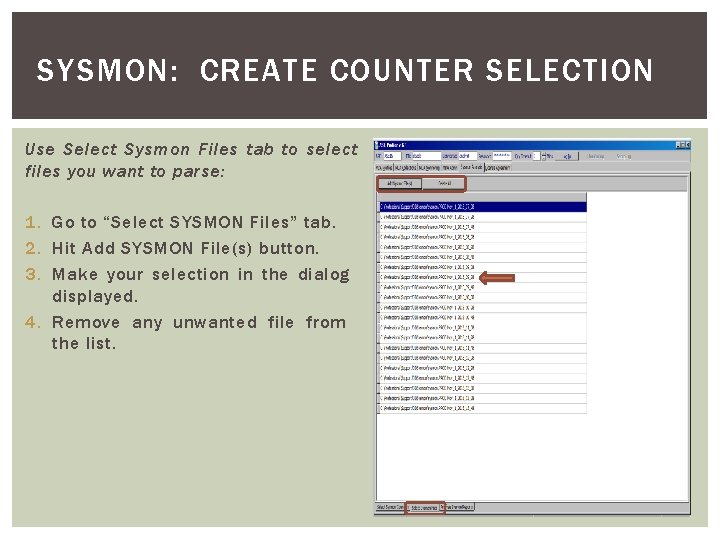This screenshot has height=540, width=720.
Task: Click the toolbar button right of Mins
Action: coord(568,157)
